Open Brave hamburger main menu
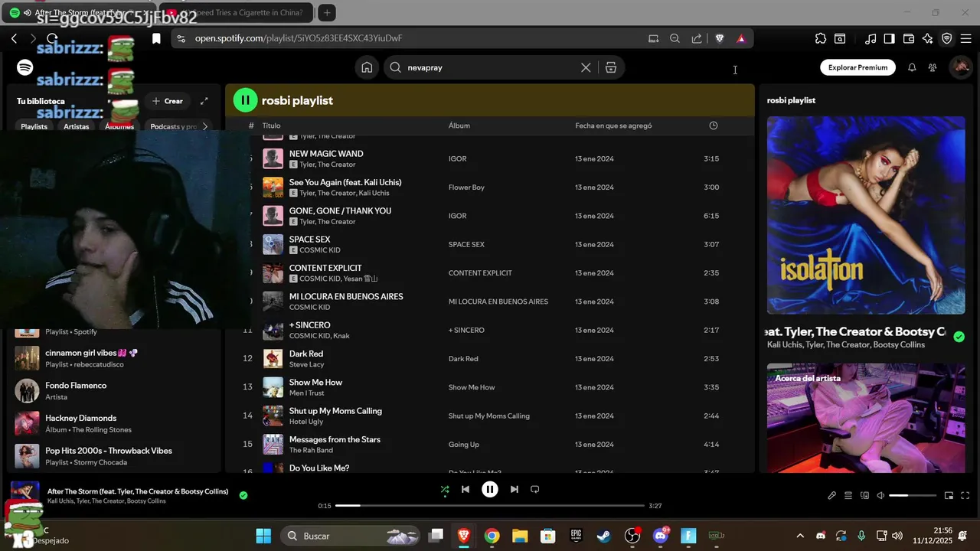The image size is (980, 551). (965, 38)
